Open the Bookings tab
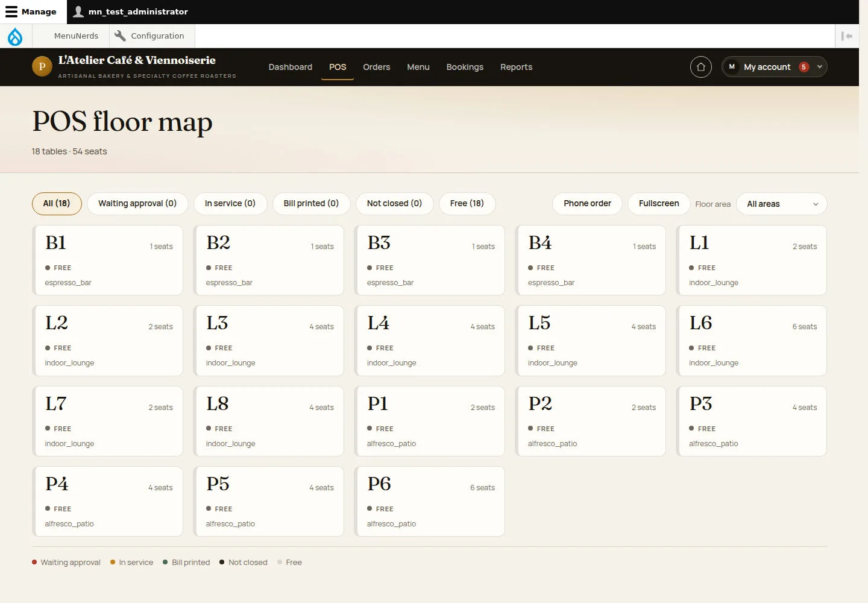The width and height of the screenshot is (868, 603). [x=465, y=67]
